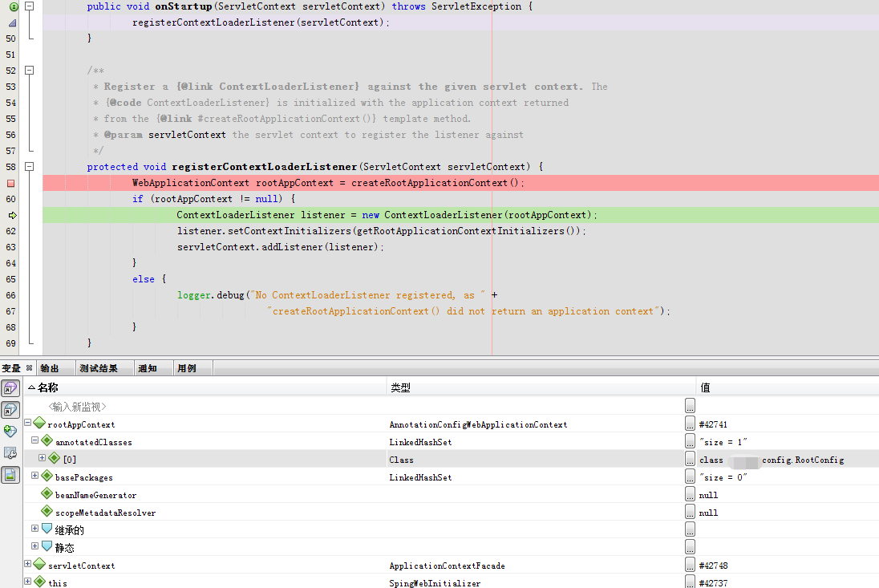Expand the servletContext variable node
The image size is (879, 588).
27,563
